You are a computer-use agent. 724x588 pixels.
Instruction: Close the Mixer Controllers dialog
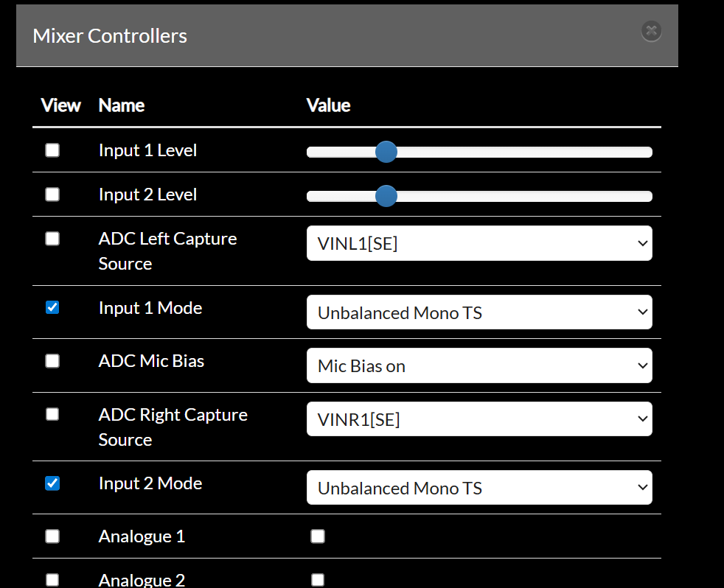651,31
